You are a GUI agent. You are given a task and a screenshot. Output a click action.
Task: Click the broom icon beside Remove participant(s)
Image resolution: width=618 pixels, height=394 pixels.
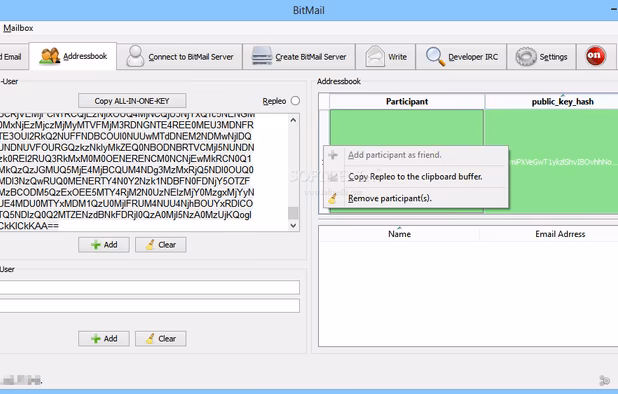pos(333,198)
